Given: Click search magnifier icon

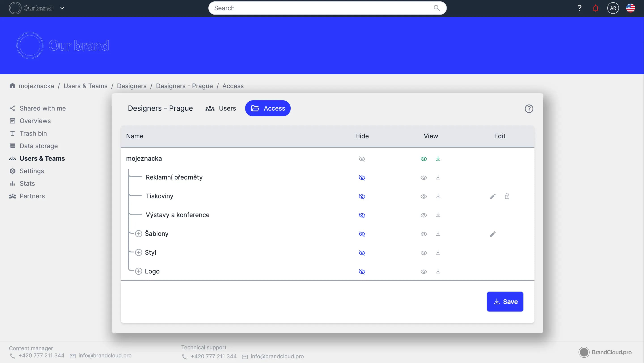Looking at the screenshot, I should 436,8.
